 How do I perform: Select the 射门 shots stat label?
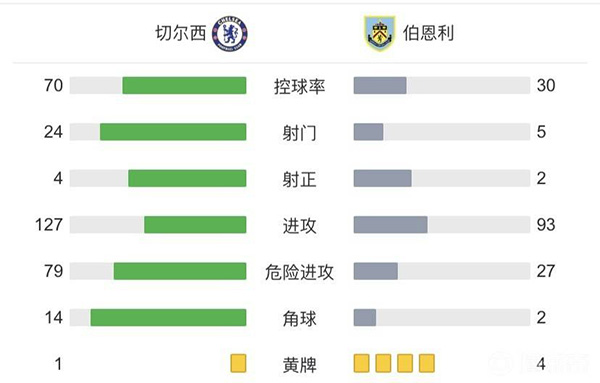[300, 133]
